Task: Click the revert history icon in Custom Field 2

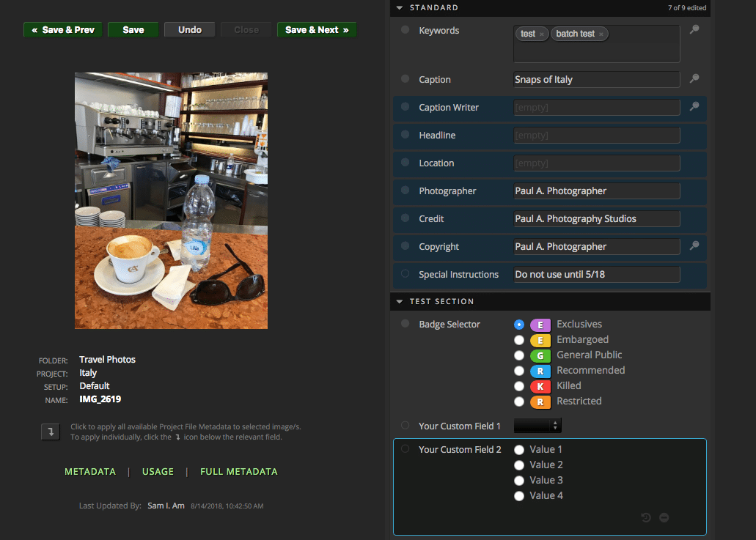Action: pos(646,517)
